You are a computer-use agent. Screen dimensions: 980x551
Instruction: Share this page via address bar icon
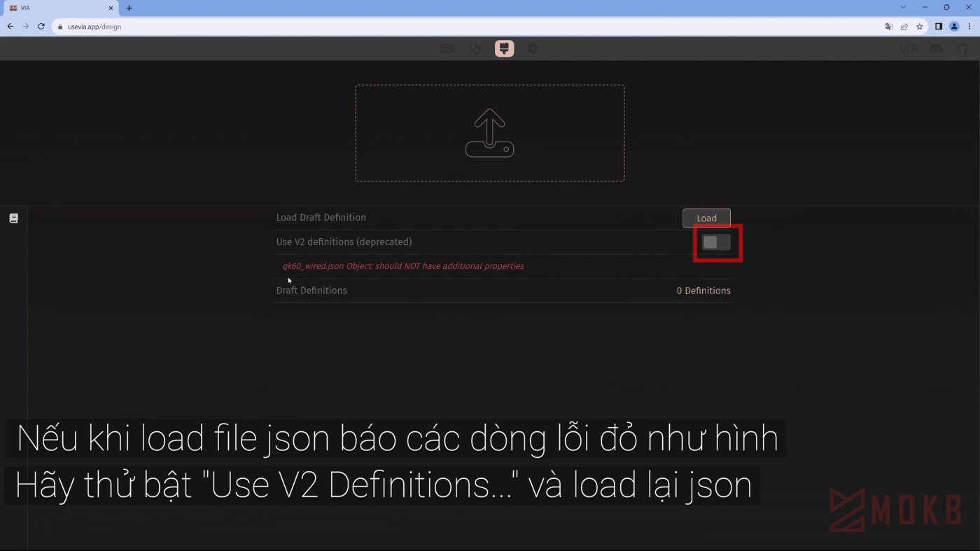pyautogui.click(x=904, y=27)
